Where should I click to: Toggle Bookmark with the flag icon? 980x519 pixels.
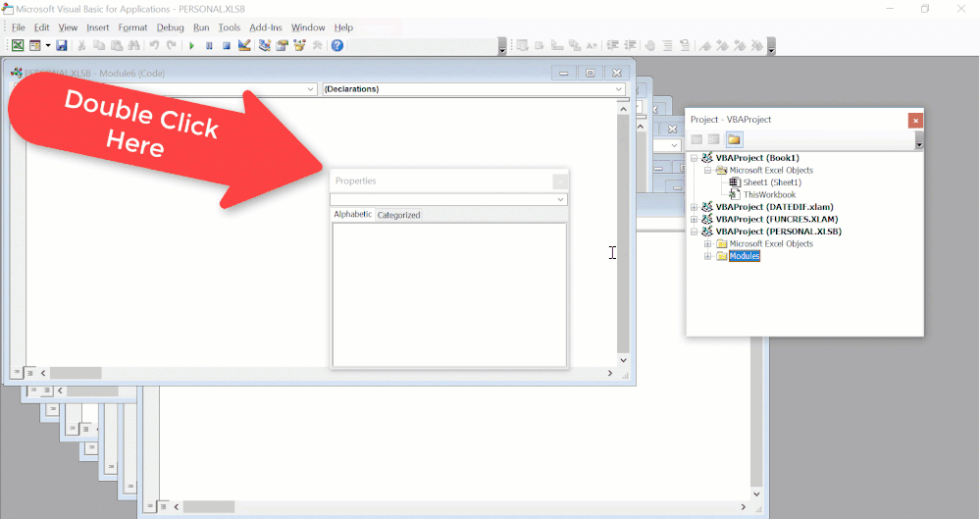[705, 46]
